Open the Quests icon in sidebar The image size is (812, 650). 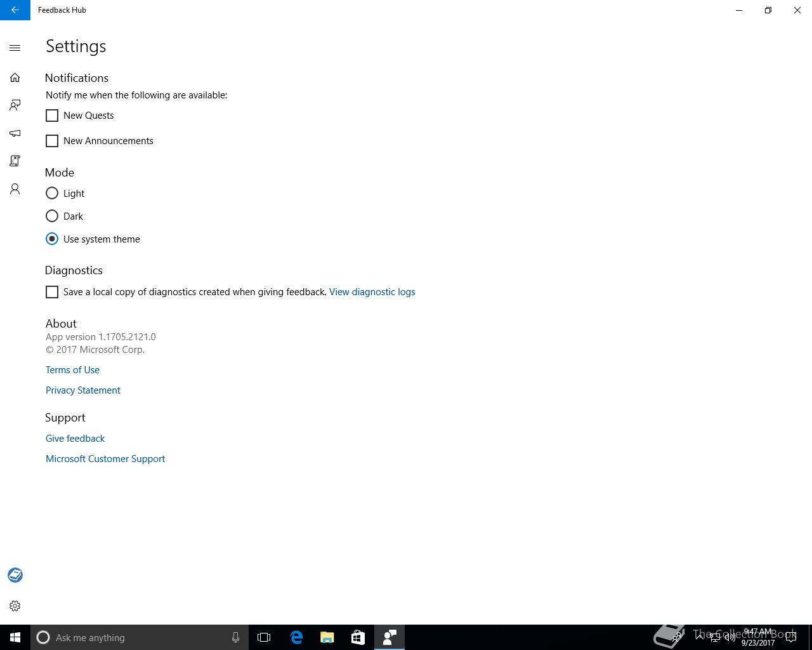click(x=15, y=161)
